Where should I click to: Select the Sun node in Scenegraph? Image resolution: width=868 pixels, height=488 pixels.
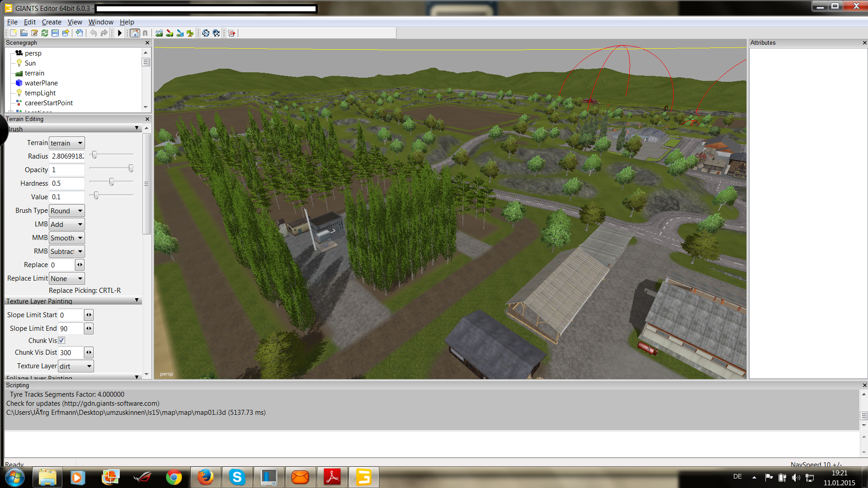[x=30, y=63]
